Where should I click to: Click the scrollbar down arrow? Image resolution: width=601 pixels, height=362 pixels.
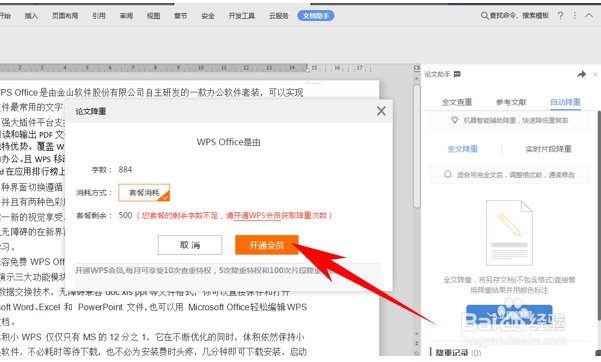pyautogui.click(x=417, y=334)
